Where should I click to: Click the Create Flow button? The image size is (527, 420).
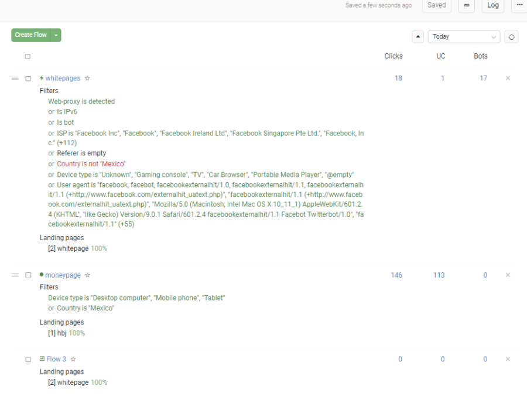[30, 35]
